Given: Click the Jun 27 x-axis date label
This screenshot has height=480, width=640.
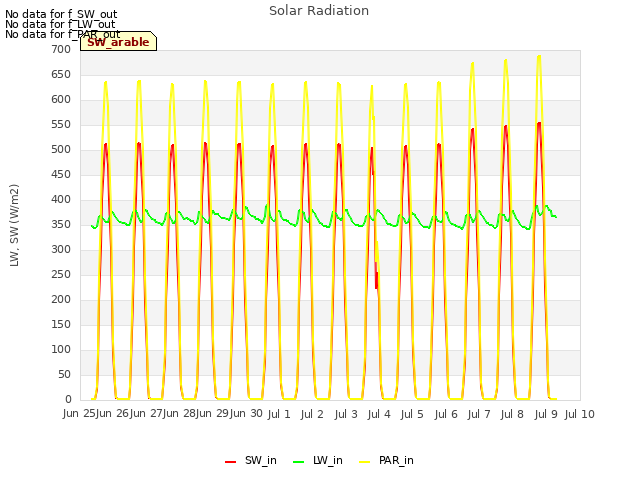Looking at the screenshot, I should pyautogui.click(x=146, y=414).
